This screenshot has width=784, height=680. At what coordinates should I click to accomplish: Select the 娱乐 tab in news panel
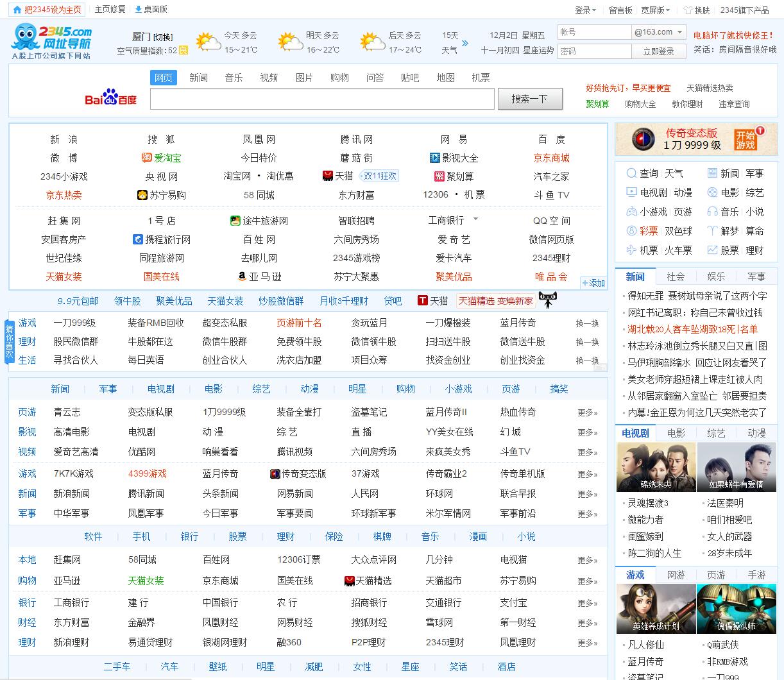click(716, 276)
